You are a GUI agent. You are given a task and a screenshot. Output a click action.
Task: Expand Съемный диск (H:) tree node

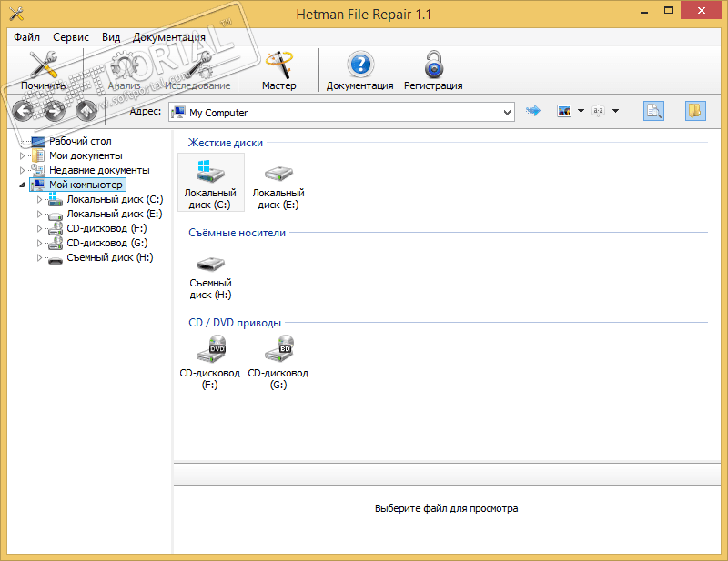pyautogui.click(x=39, y=257)
